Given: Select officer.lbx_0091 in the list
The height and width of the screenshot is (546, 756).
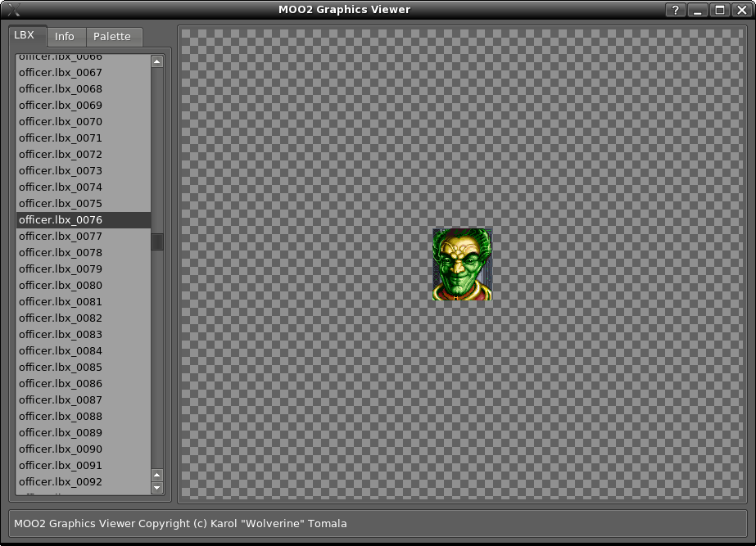Looking at the screenshot, I should pyautogui.click(x=84, y=466).
